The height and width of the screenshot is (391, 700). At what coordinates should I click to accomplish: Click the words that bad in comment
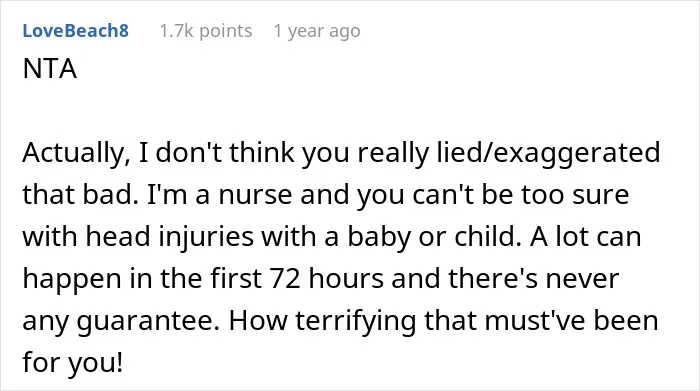[x=80, y=195]
